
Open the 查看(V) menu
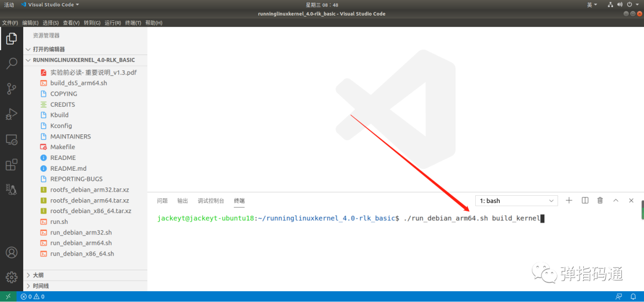[x=71, y=23]
